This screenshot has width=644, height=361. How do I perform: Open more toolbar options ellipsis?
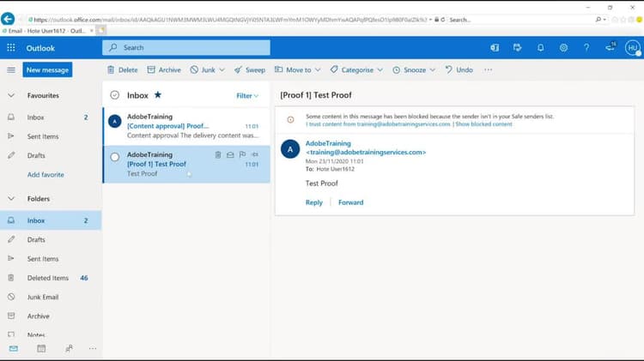click(488, 69)
